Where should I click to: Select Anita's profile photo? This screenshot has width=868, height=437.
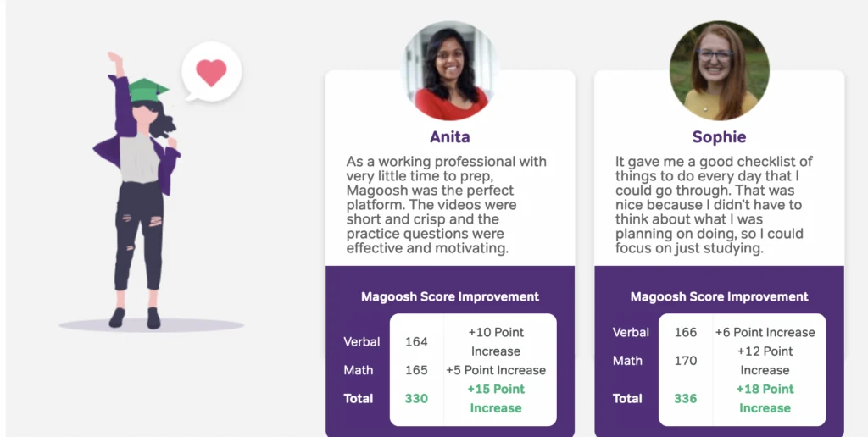[450, 71]
